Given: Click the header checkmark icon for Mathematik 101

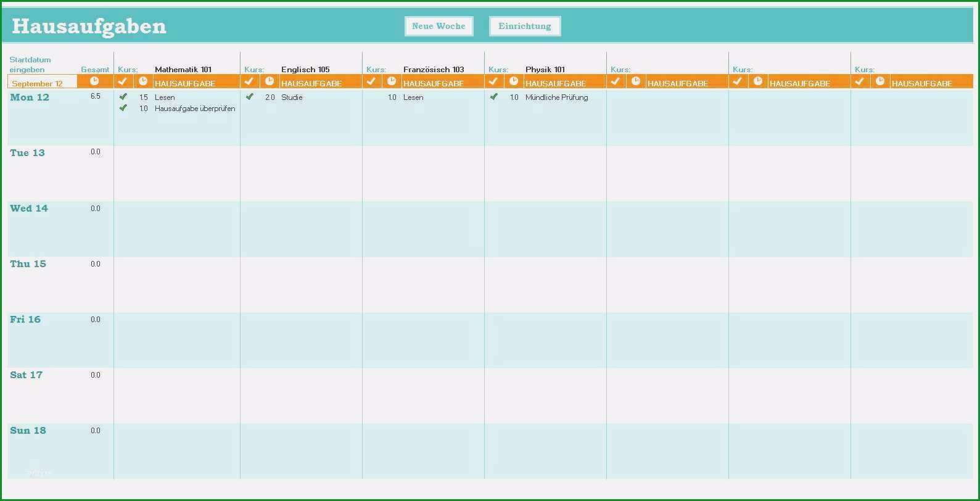Looking at the screenshot, I should point(123,81).
